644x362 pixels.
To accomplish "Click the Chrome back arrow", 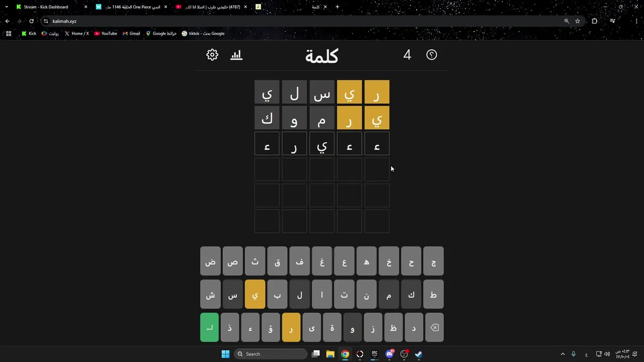I will click(x=7, y=21).
